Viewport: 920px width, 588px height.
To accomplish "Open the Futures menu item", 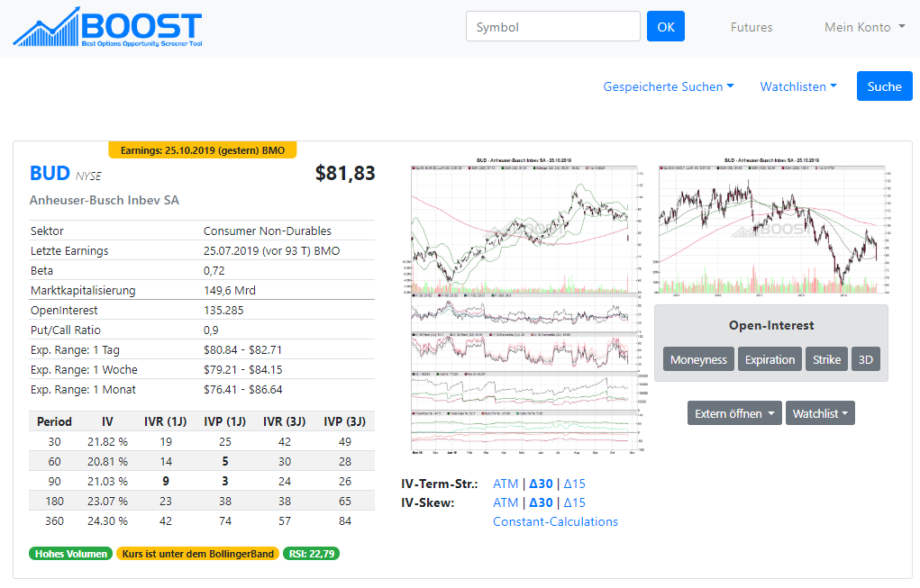I will tap(751, 27).
